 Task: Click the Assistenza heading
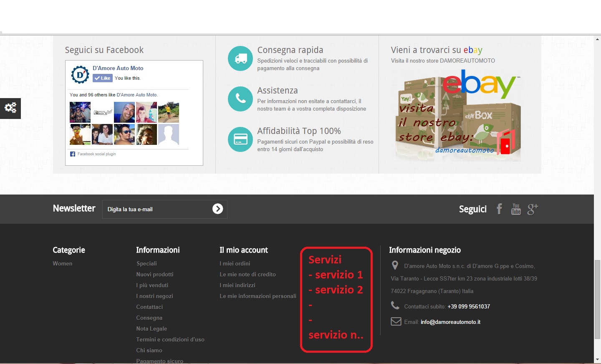click(x=278, y=91)
